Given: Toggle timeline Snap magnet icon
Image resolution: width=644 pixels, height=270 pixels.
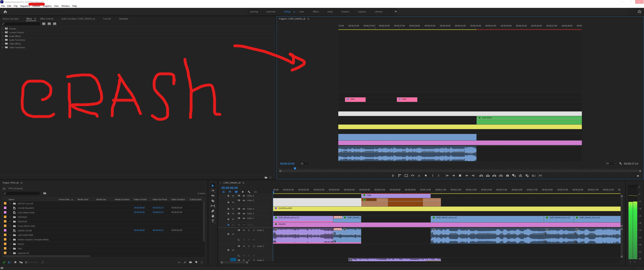Looking at the screenshot, I should [230, 192].
